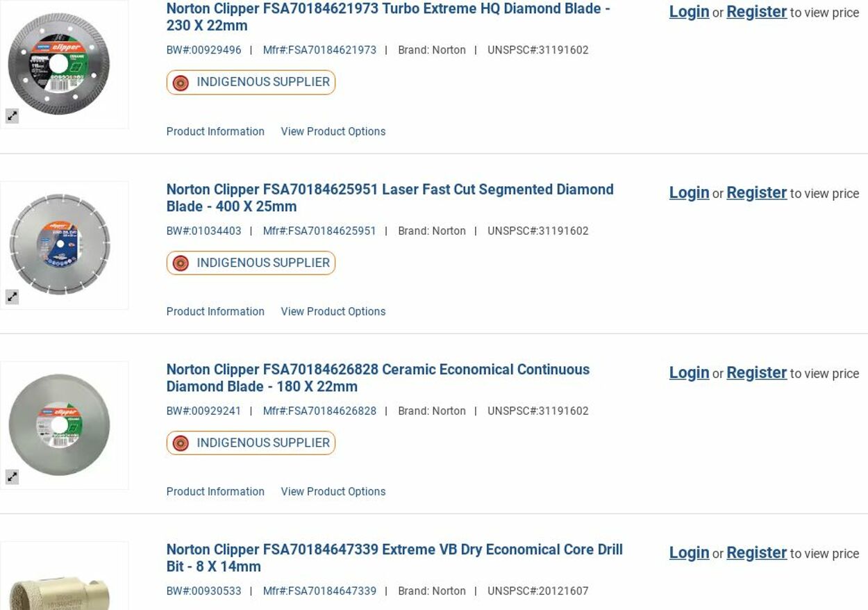This screenshot has height=610, width=868.
Task: Expand the Laser Fast Cut blade image
Action: click(12, 297)
